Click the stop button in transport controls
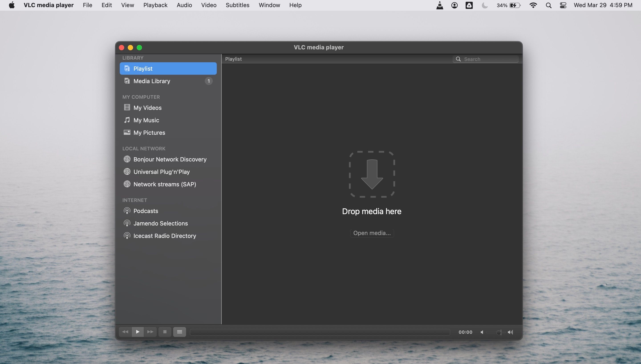This screenshot has width=641, height=364. tap(164, 332)
